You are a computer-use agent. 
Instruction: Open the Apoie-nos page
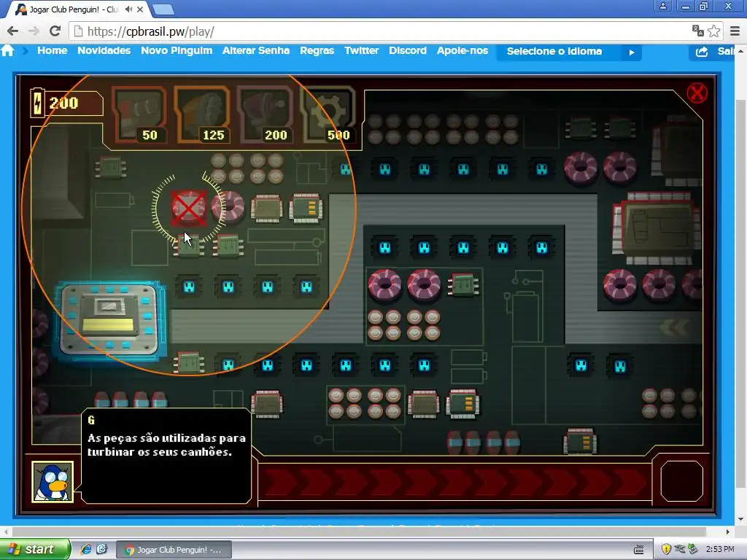point(462,50)
